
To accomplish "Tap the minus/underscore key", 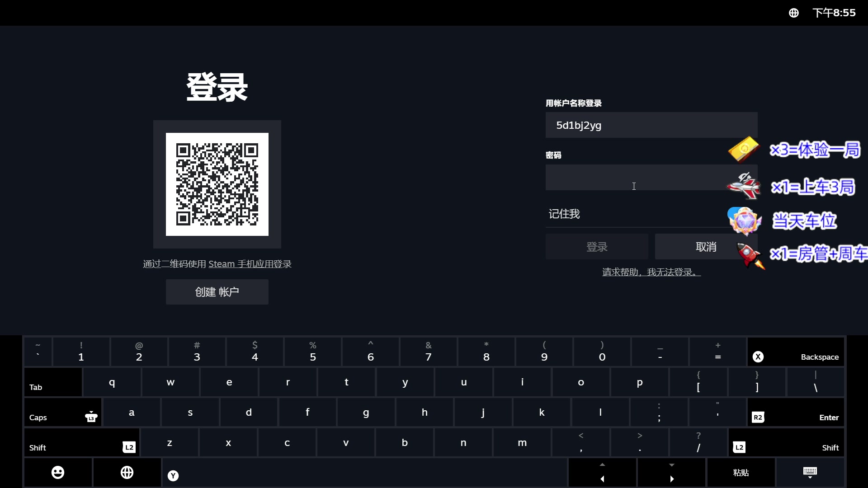I will click(x=660, y=352).
